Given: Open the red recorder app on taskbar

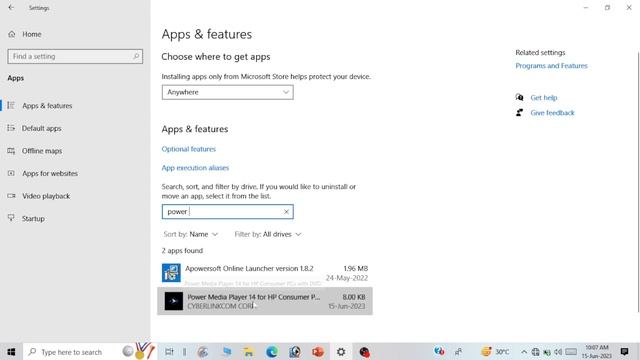Looking at the screenshot, I should [x=364, y=351].
